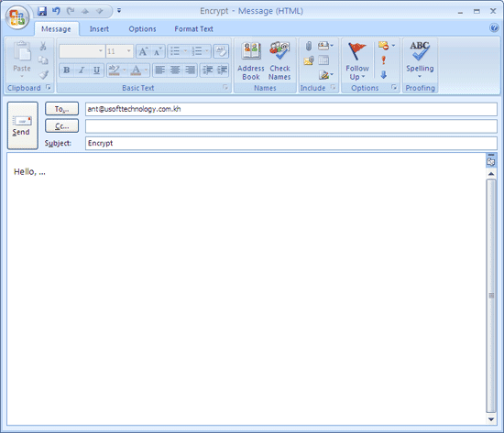This screenshot has width=504, height=433.
Task: Switch to the Insert tab
Action: pyautogui.click(x=99, y=29)
